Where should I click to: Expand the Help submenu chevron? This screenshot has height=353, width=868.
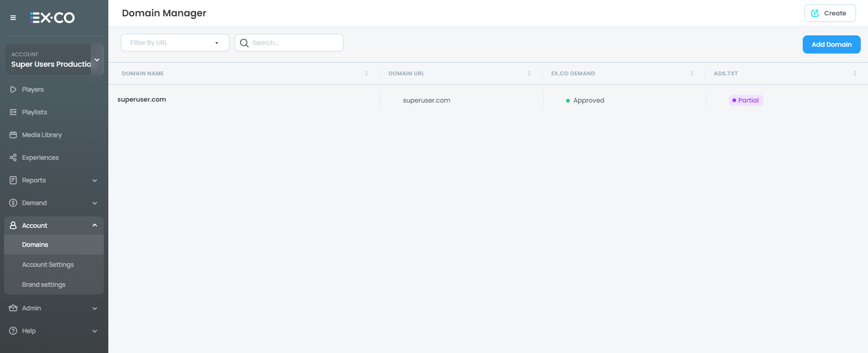[95, 331]
